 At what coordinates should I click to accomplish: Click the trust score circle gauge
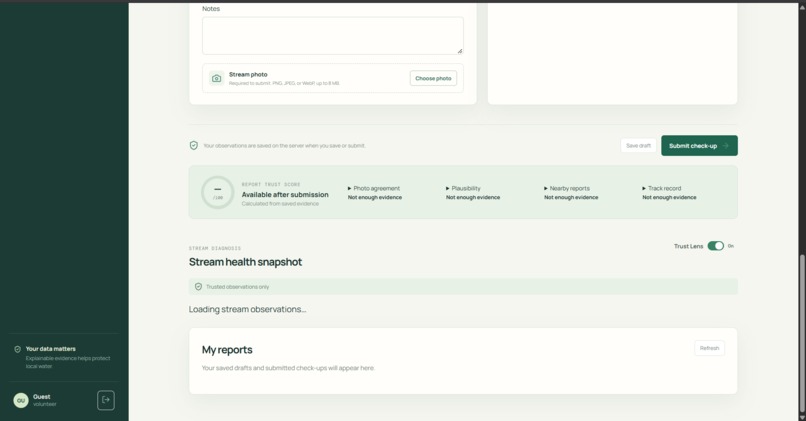click(217, 193)
